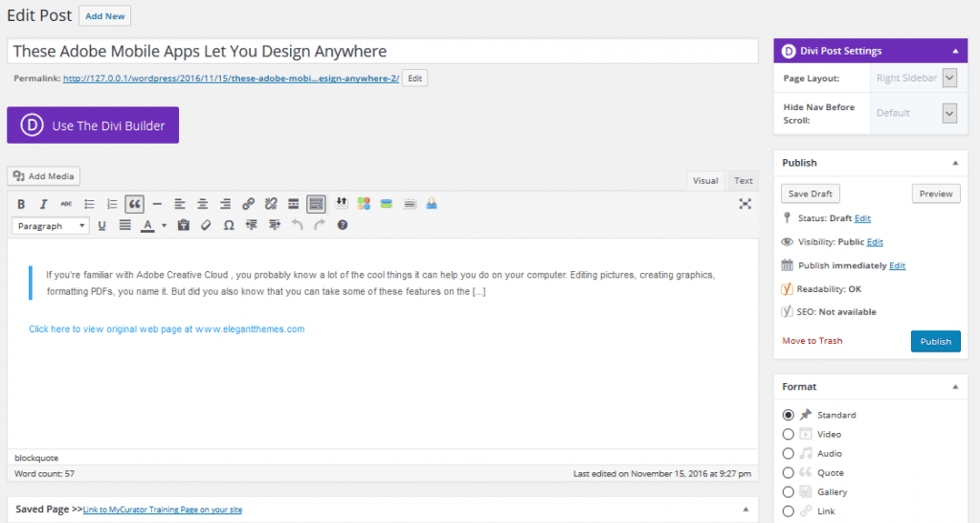Image resolution: width=980 pixels, height=523 pixels.
Task: Select the Quote post format
Action: [789, 473]
